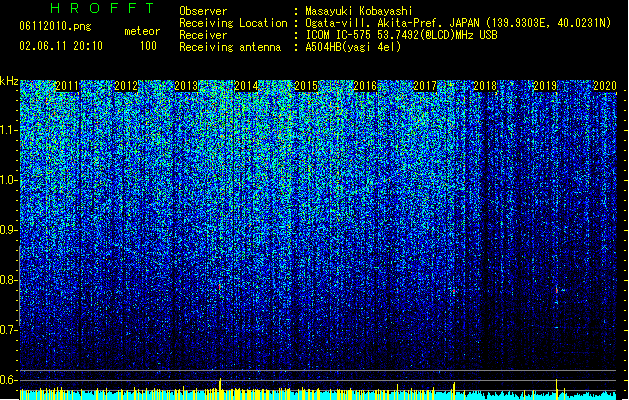
Task: Click the 2016 time marker
Action: point(365,86)
